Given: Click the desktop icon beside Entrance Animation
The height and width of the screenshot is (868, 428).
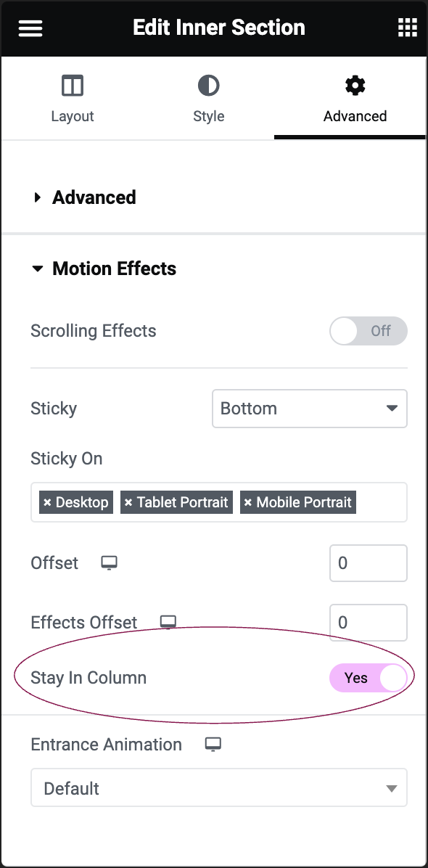Looking at the screenshot, I should pos(213,744).
